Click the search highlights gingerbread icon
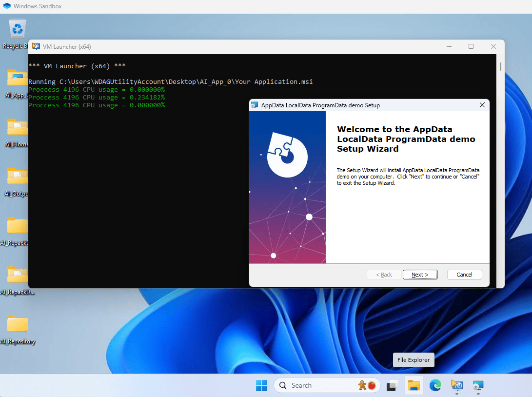 pyautogui.click(x=362, y=385)
